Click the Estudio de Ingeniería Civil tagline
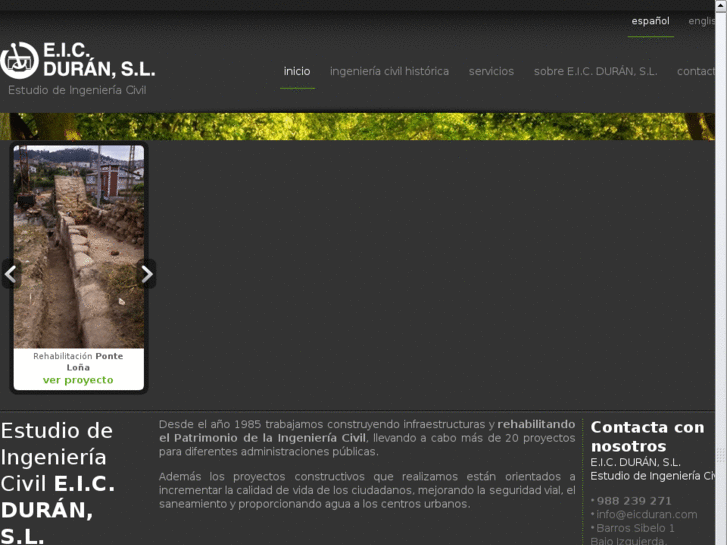 point(77,90)
